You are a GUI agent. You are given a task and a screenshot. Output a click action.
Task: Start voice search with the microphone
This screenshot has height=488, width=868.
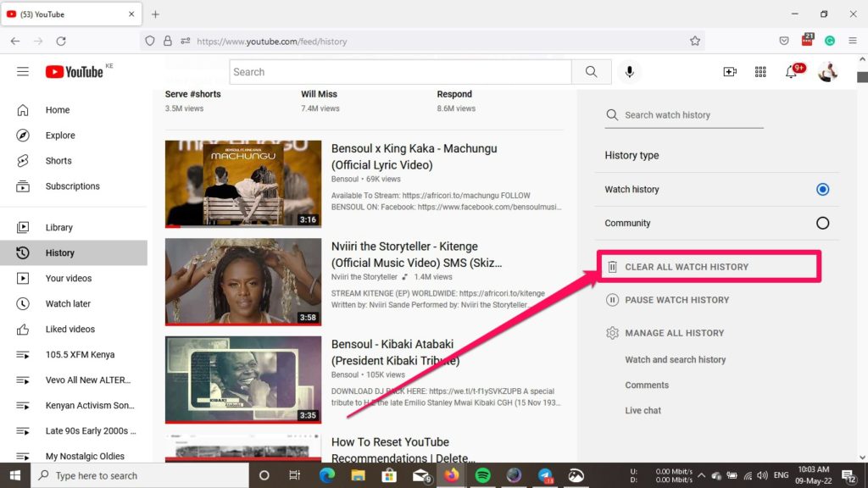630,72
